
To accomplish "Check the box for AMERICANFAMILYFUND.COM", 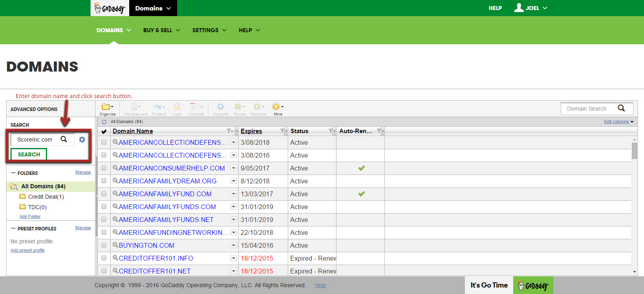I will tap(104, 194).
